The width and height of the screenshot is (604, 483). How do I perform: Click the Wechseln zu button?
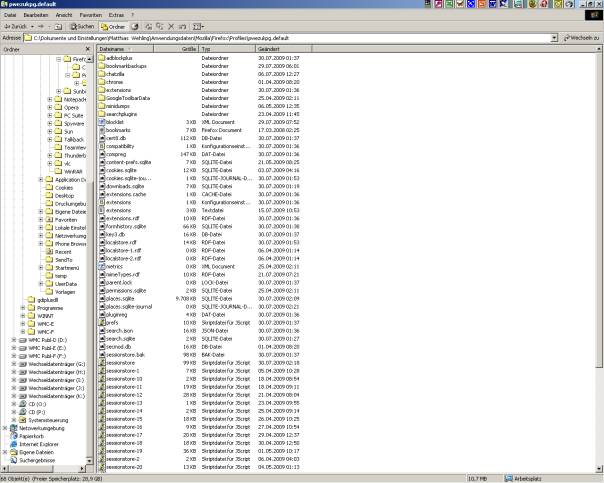click(582, 38)
